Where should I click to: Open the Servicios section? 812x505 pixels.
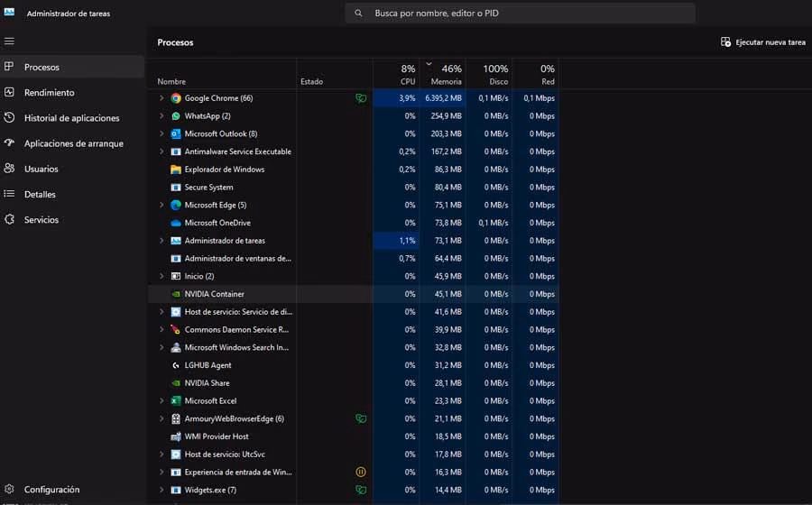click(x=72, y=219)
